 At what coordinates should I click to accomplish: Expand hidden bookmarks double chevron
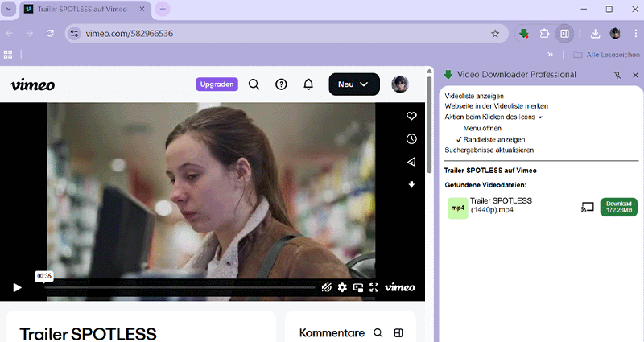tap(550, 54)
